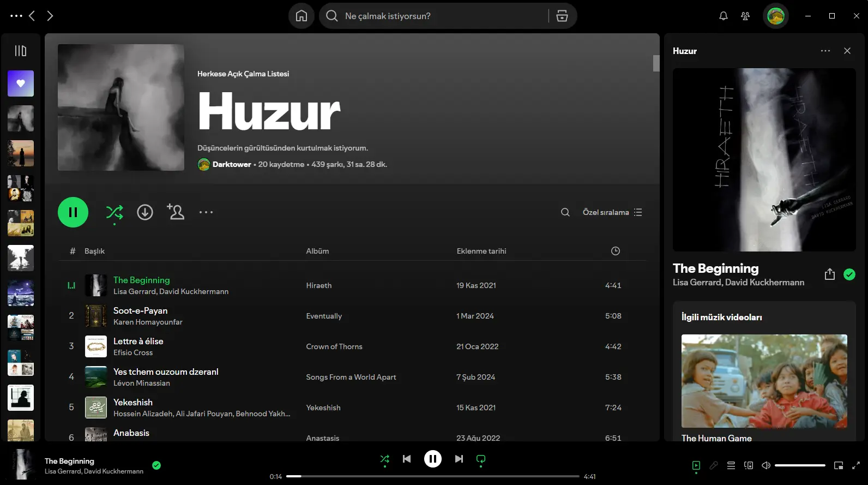Viewport: 868px width, 485px height.
Task: Search within the Huzur playlist
Action: pyautogui.click(x=565, y=212)
